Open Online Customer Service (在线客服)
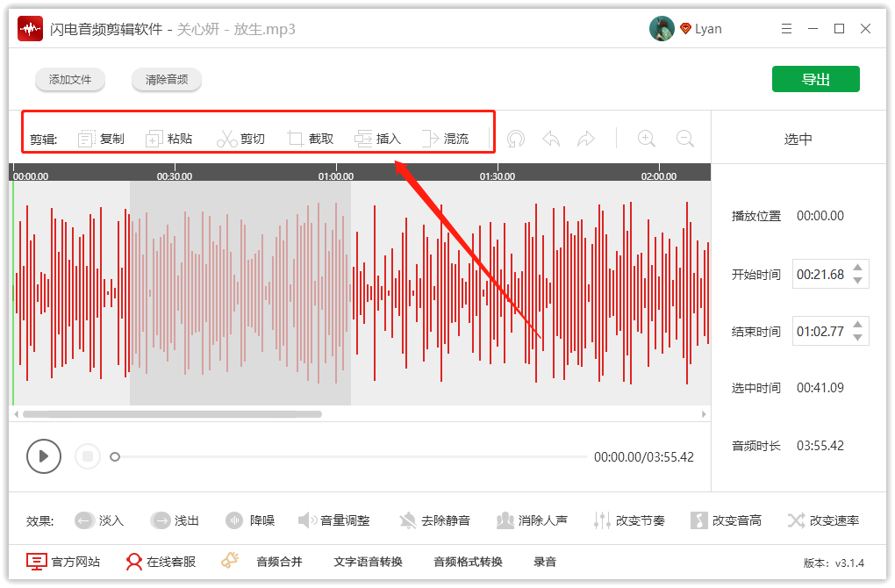 click(x=161, y=562)
